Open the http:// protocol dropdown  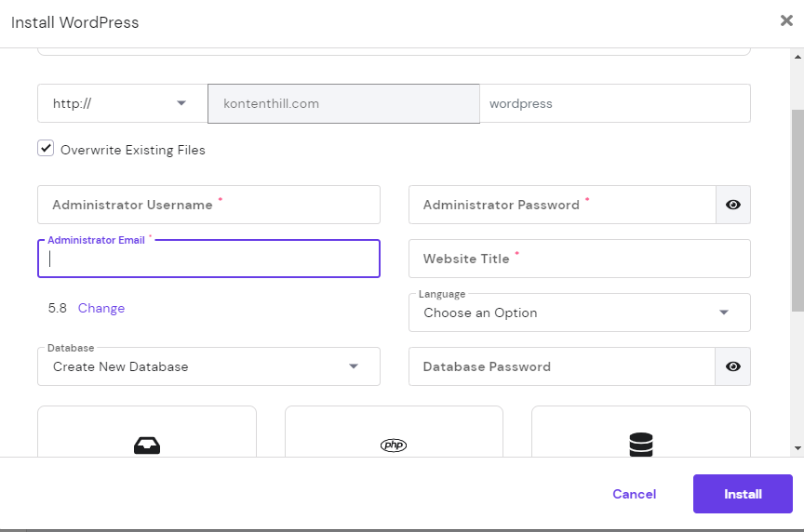click(x=122, y=103)
